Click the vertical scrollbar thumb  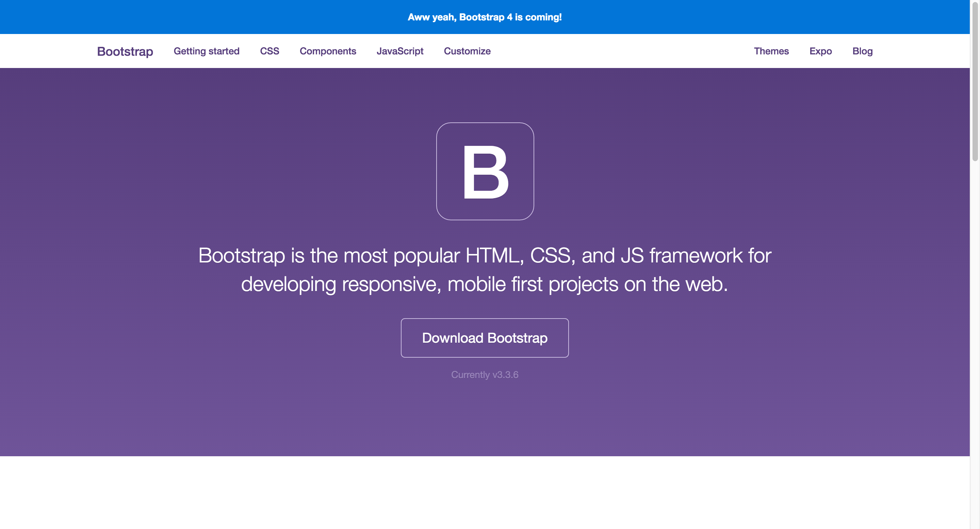975,81
